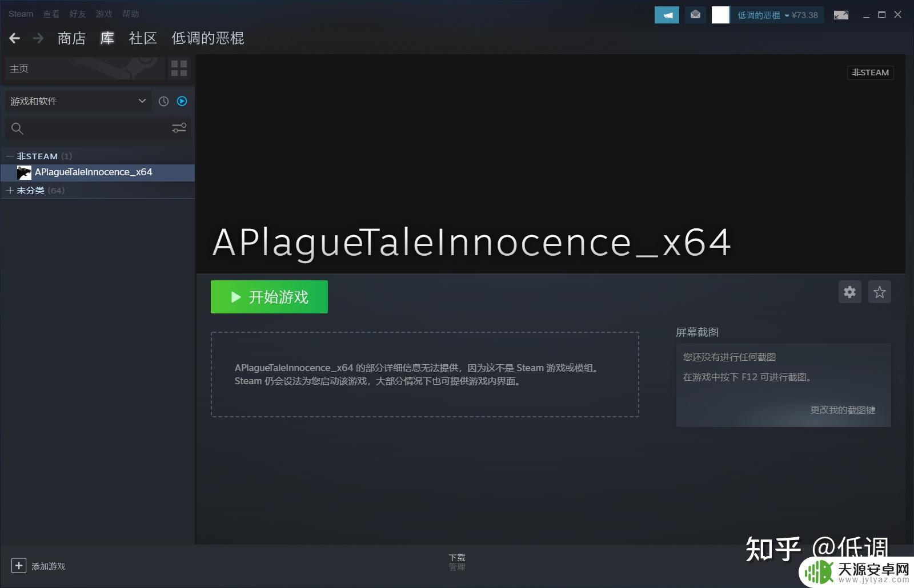Open the Steam menu
The width and height of the screenshot is (914, 588).
(x=21, y=14)
